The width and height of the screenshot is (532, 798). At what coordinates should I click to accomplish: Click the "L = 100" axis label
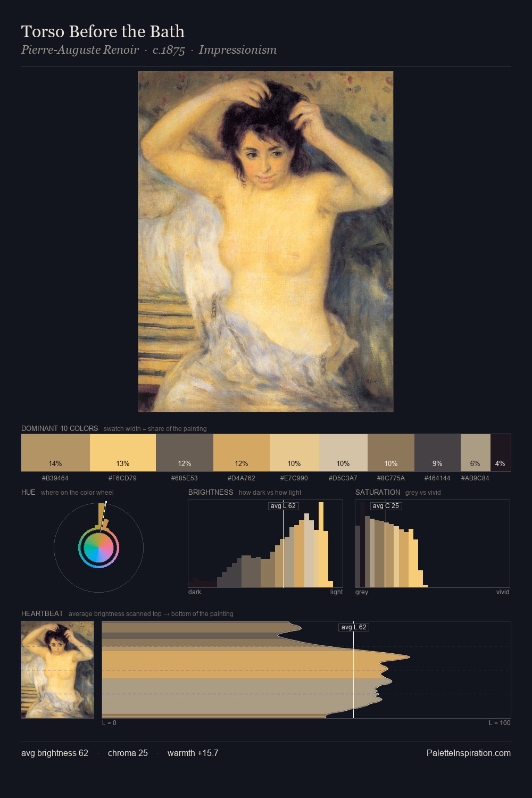500,722
